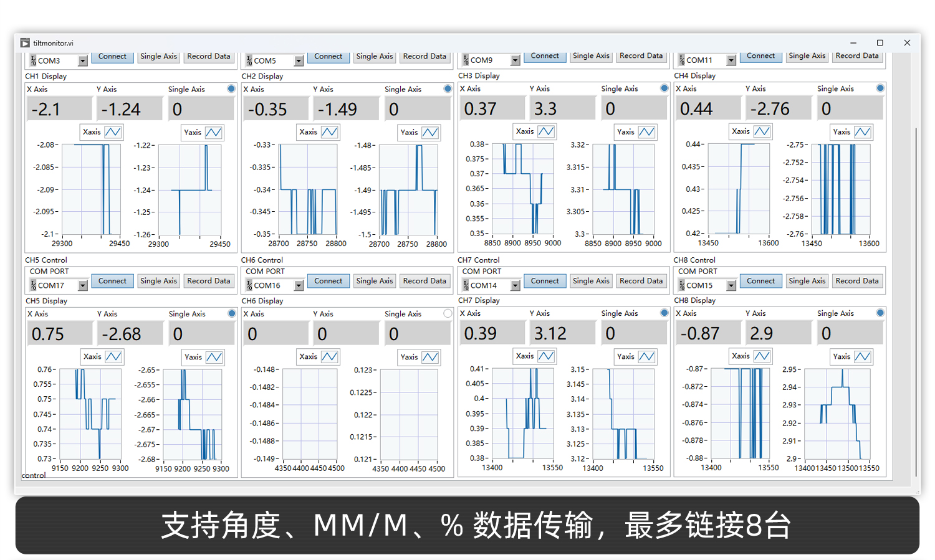Click Connect button for CH6 COM16
Screen dimensions: 935x560
click(328, 282)
